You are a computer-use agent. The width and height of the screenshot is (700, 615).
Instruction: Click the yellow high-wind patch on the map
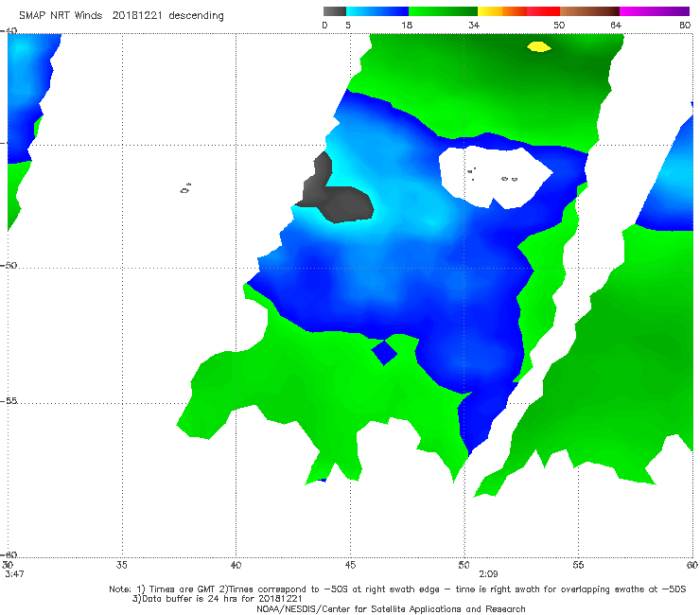(x=539, y=46)
